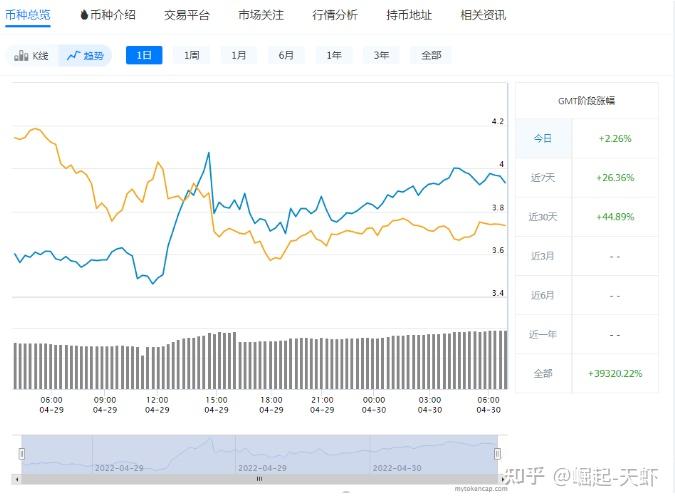Image resolution: width=675 pixels, height=504 pixels.
Task: Click the trend line icon
Action: coord(74,55)
